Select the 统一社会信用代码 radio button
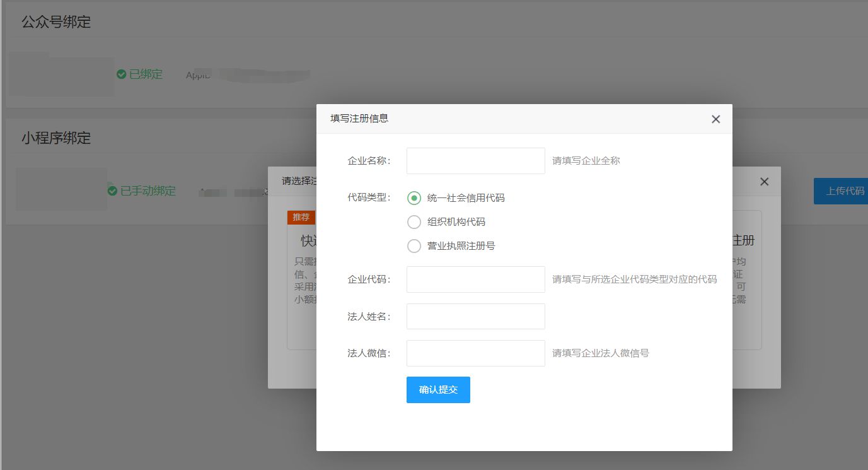This screenshot has height=470, width=868. 414,198
